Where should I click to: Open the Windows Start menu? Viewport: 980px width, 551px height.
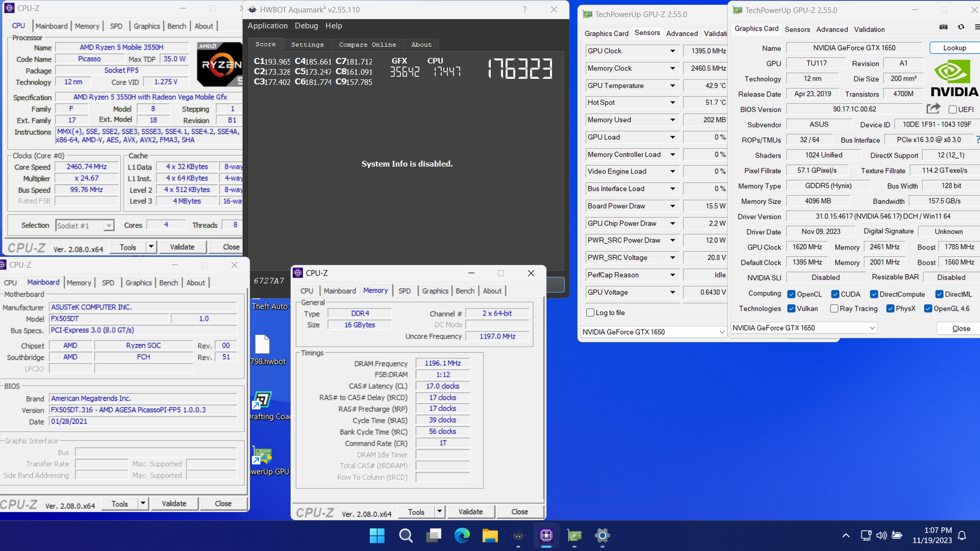point(377,536)
